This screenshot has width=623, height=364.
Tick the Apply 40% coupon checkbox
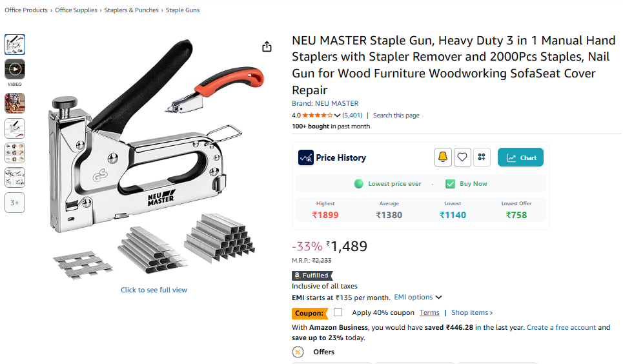click(x=338, y=312)
